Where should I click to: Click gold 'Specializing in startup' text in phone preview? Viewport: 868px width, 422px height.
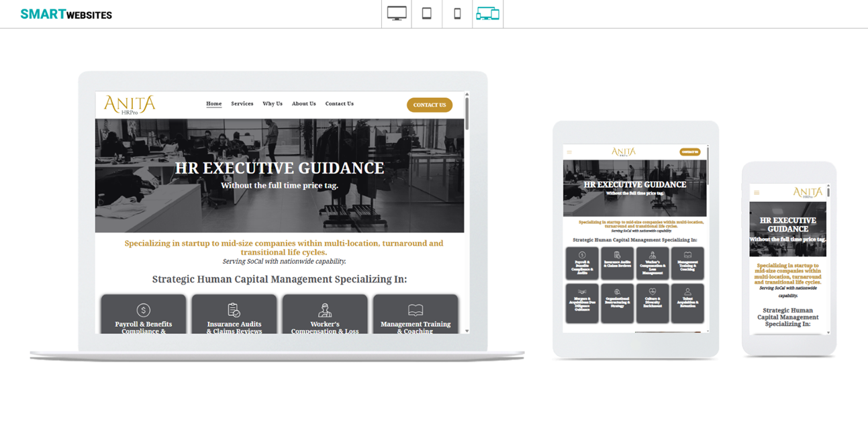[x=788, y=274]
